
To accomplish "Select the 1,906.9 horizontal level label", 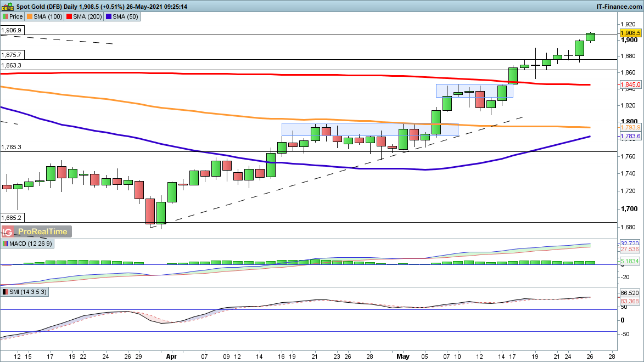I will [12, 31].
